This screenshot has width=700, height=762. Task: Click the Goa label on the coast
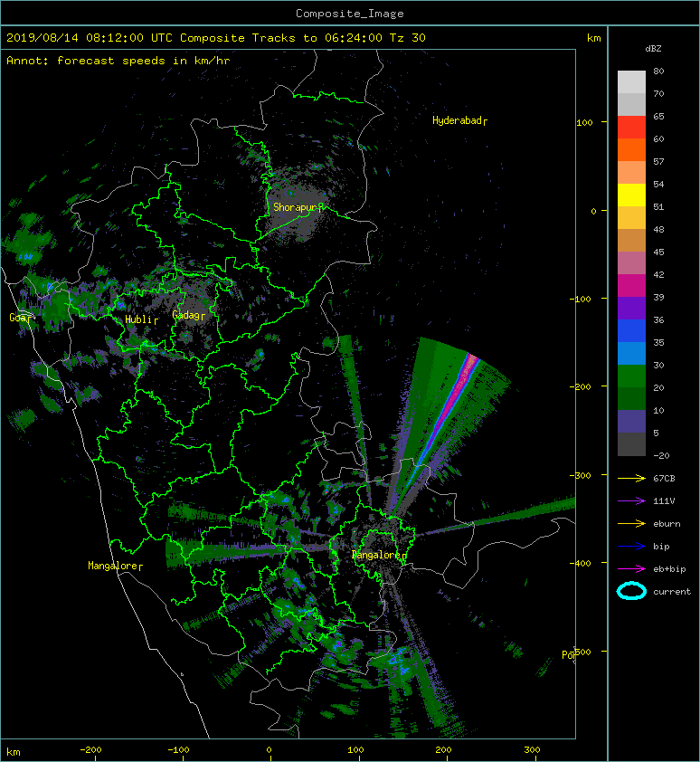click(x=20, y=318)
